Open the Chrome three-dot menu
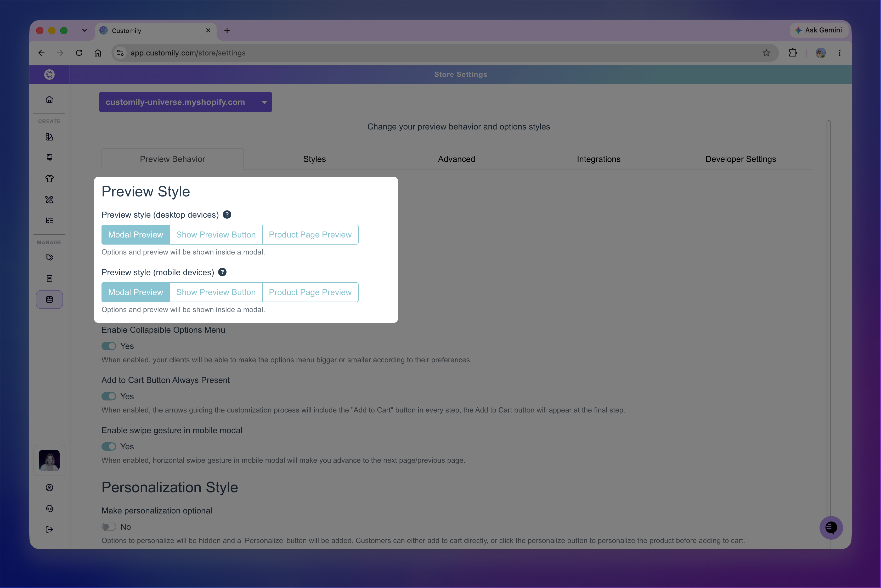This screenshot has height=588, width=881. pos(839,53)
